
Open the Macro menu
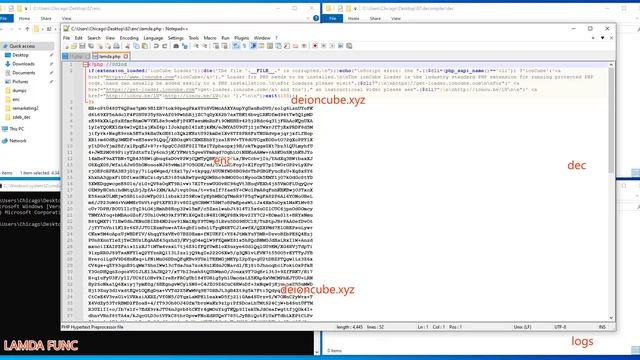pyautogui.click(x=210, y=38)
